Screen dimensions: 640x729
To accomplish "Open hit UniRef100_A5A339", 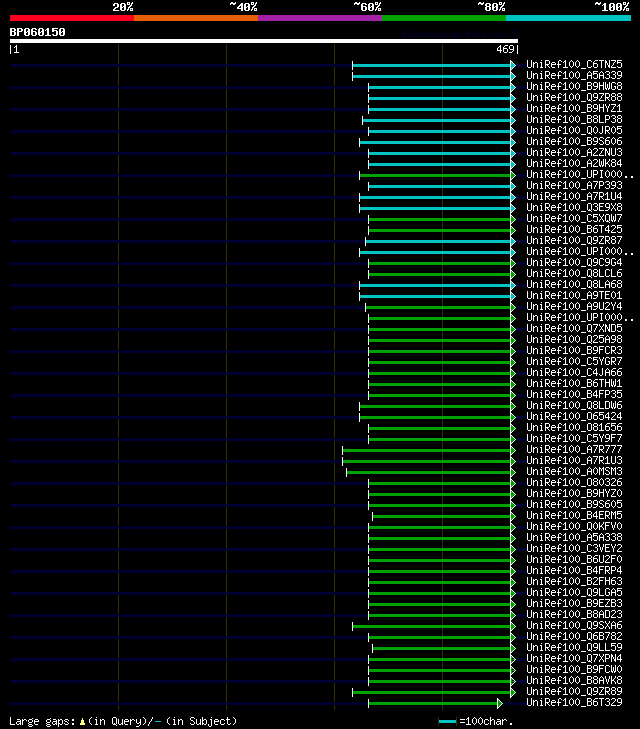I will click(574, 75).
